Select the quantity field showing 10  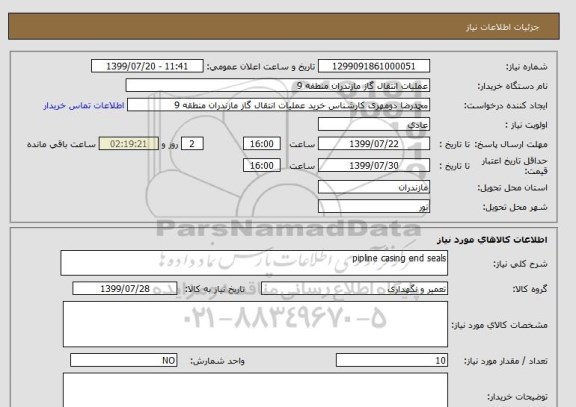(x=392, y=360)
